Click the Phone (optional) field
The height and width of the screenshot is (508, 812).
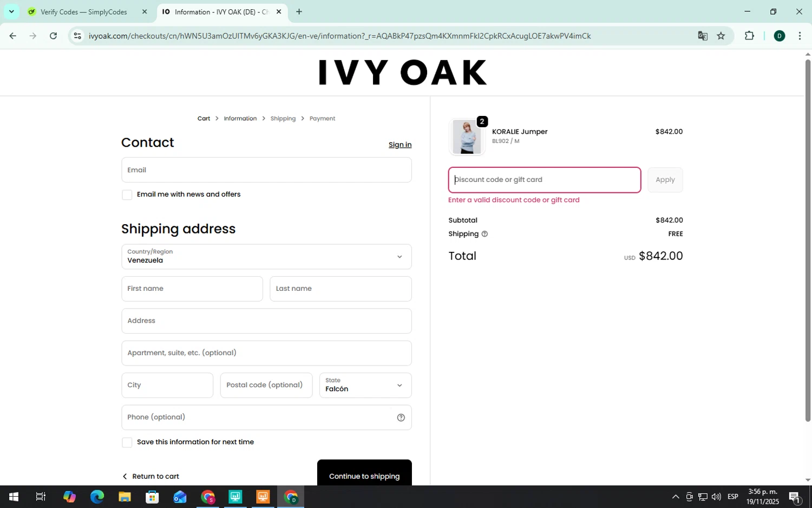click(266, 417)
